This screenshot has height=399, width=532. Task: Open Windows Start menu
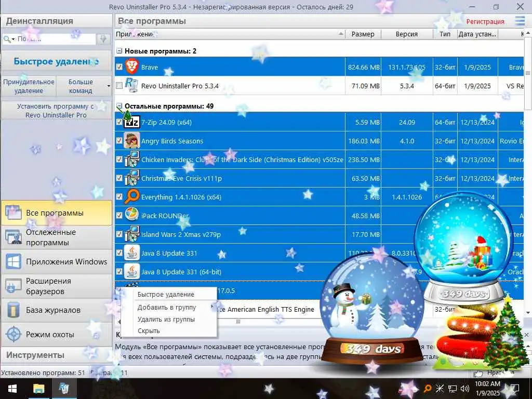coord(12,389)
